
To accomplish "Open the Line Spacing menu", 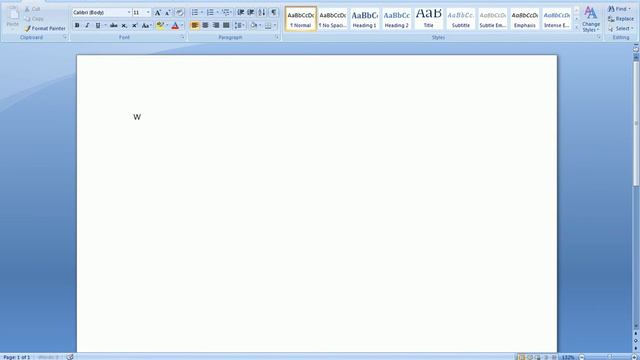I will pos(240,25).
